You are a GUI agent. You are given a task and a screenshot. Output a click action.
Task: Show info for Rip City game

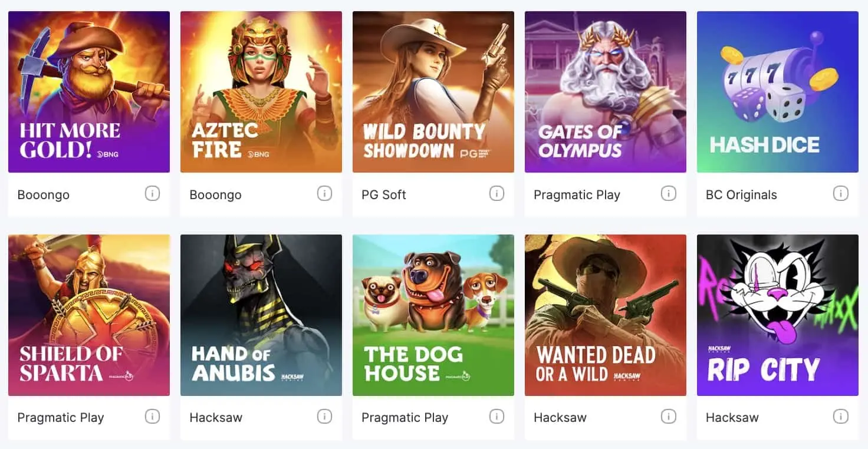(x=840, y=417)
